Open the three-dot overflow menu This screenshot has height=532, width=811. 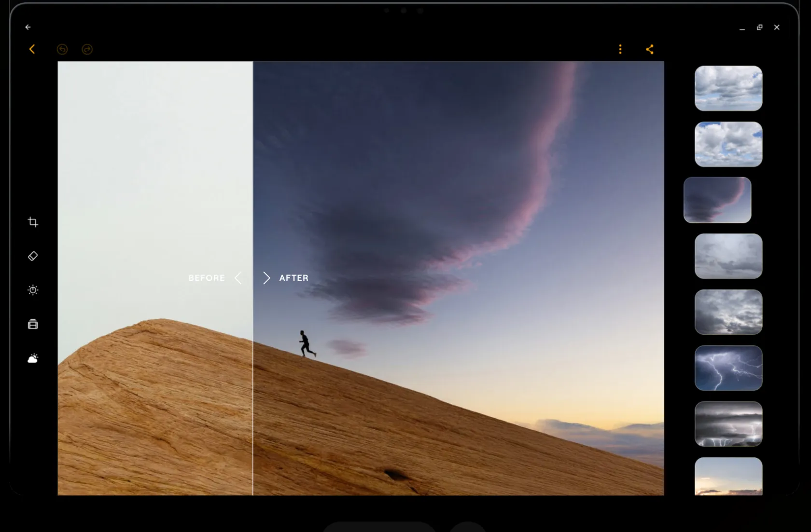[620, 49]
